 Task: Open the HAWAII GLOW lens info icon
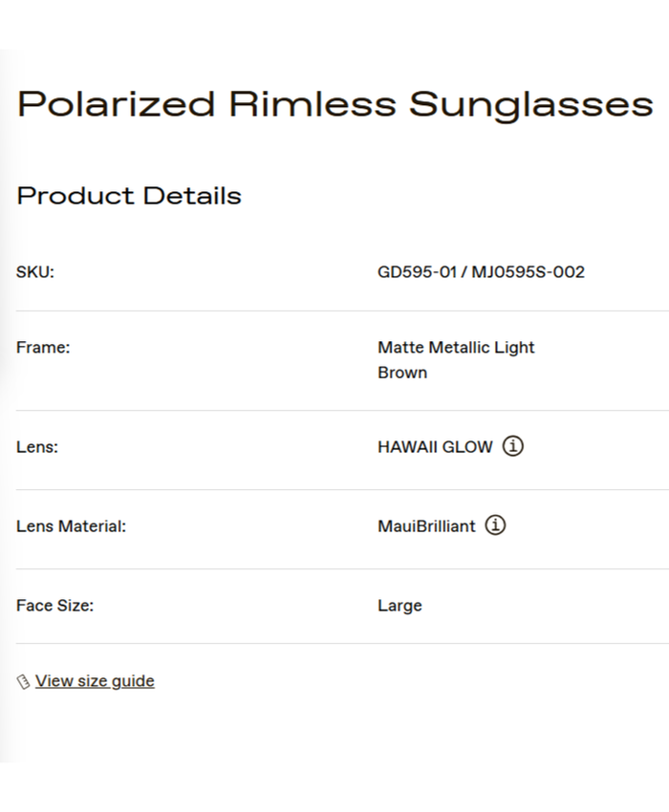513,446
